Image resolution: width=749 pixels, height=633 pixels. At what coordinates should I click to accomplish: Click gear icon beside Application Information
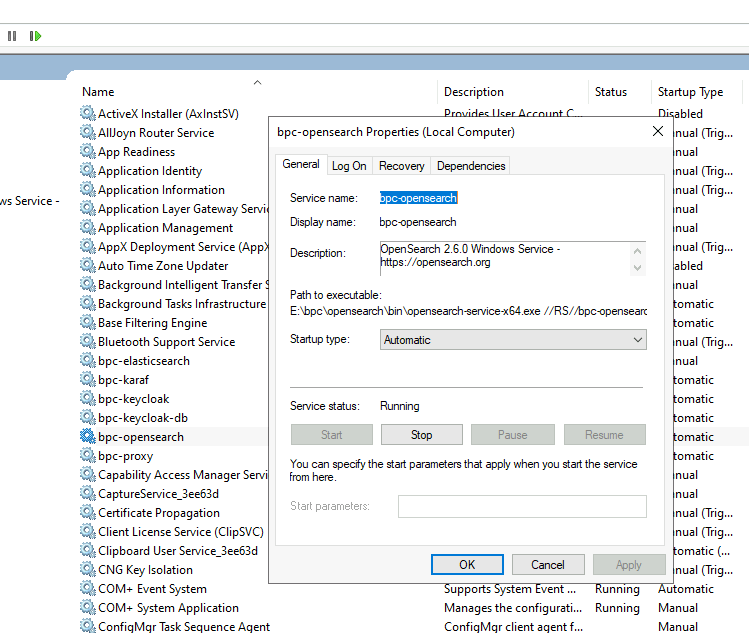tap(87, 190)
